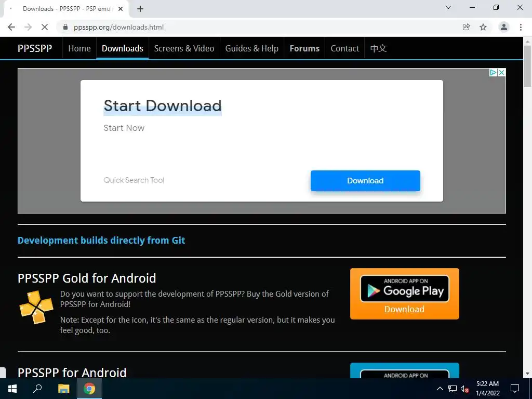Open the notification center icon
532x399 pixels.
[515, 389]
